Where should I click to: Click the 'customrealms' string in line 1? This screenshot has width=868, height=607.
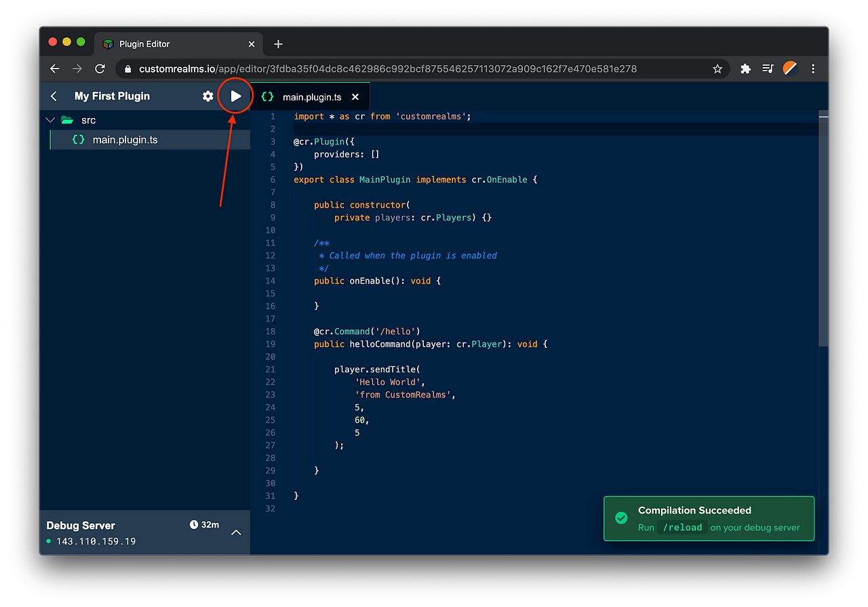click(x=431, y=117)
